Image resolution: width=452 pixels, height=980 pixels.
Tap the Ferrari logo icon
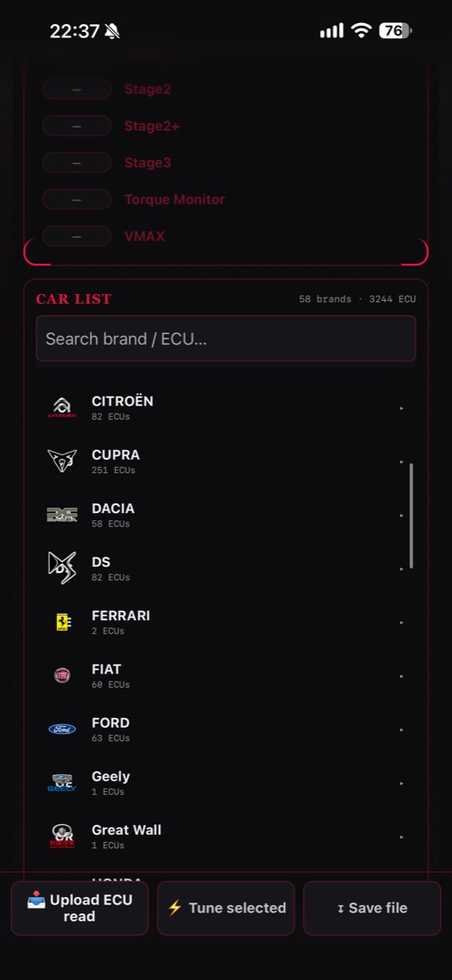pos(63,622)
